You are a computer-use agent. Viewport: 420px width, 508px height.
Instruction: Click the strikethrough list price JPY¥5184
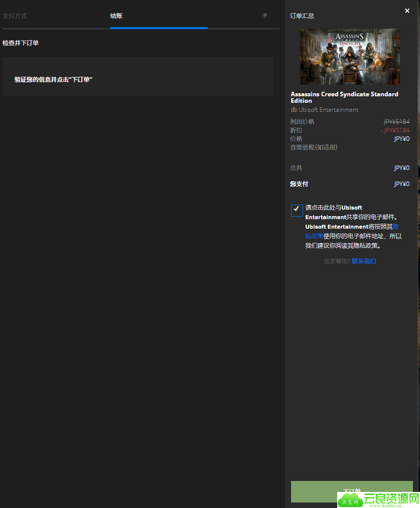point(396,122)
